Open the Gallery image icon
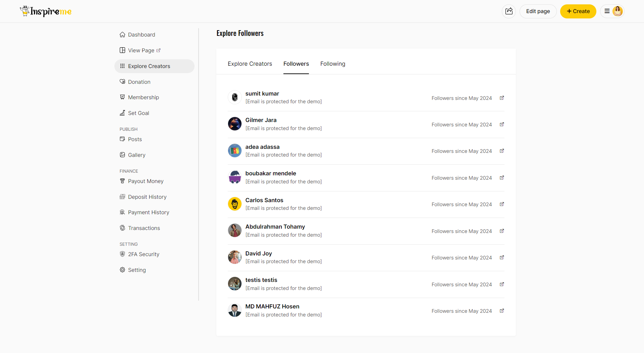The image size is (644, 353). (122, 155)
